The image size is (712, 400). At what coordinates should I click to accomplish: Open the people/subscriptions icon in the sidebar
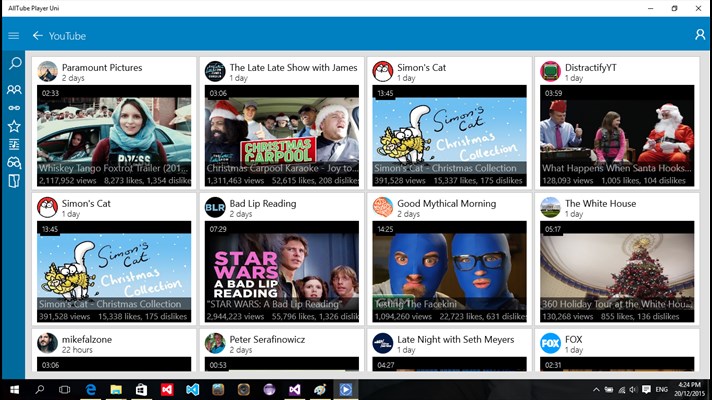pyautogui.click(x=14, y=89)
